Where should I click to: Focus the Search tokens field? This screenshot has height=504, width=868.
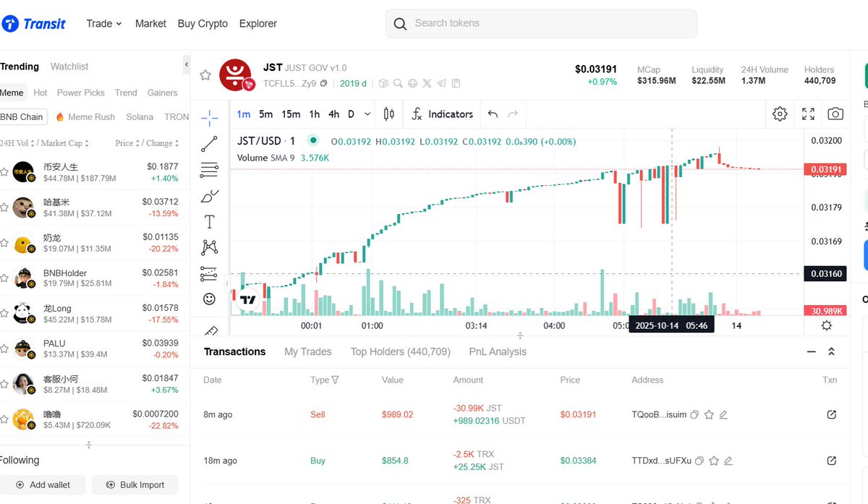541,24
